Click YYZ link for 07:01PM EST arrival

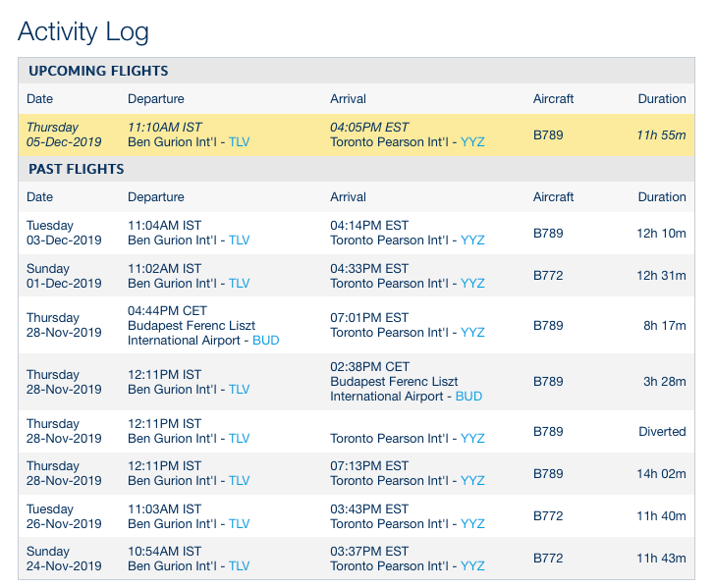click(472, 333)
